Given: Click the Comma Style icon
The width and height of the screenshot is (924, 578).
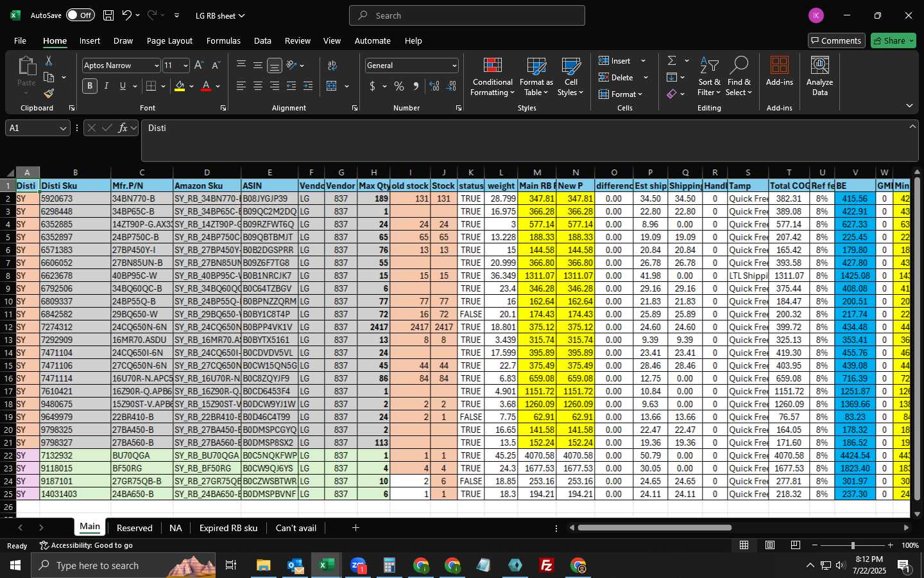Looking at the screenshot, I should click(x=416, y=86).
